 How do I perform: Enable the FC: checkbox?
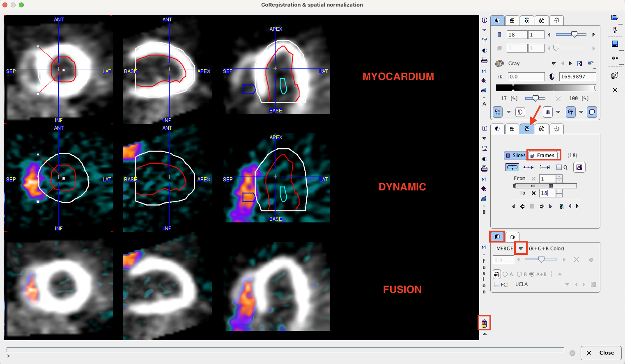pos(497,284)
